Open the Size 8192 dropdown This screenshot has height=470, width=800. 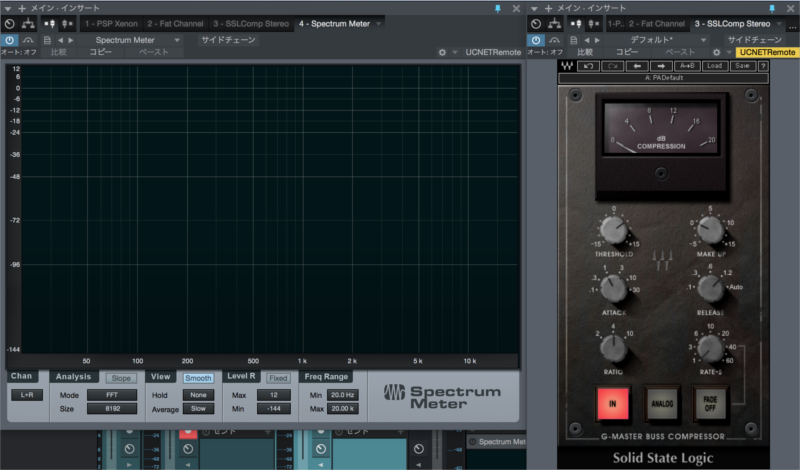tap(112, 408)
